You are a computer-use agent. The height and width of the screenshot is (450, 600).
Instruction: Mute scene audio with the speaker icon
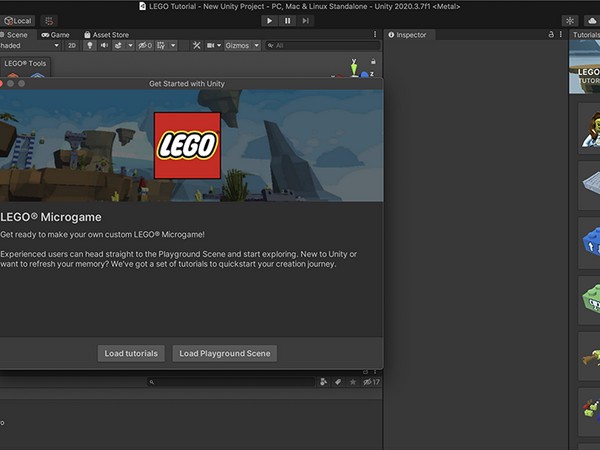(103, 45)
